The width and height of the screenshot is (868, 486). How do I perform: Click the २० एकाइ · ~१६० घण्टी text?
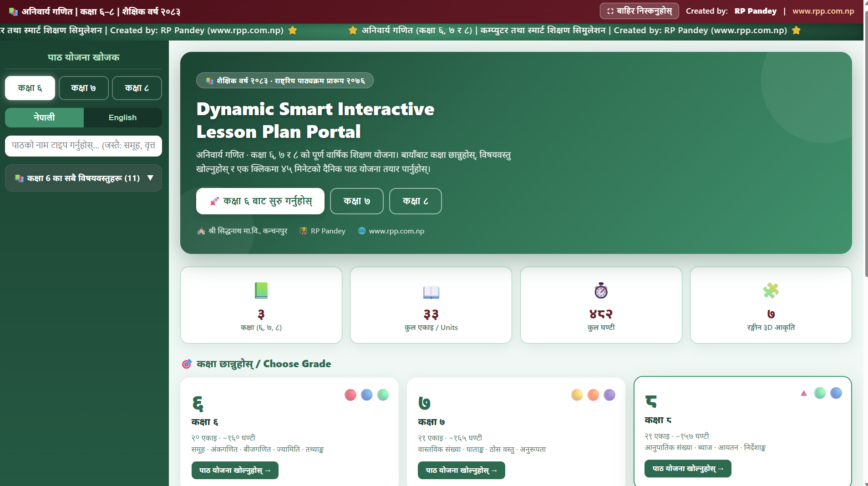223,438
